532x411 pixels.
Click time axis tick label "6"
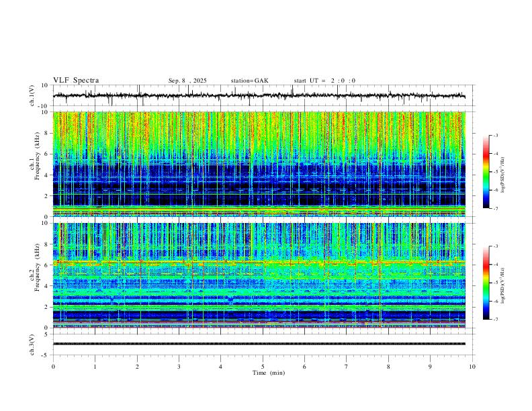click(305, 367)
